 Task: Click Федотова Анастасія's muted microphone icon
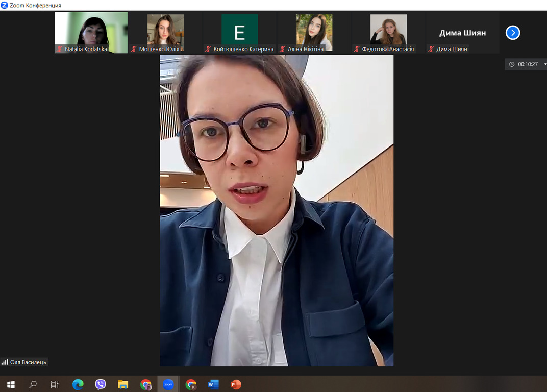tap(357, 49)
